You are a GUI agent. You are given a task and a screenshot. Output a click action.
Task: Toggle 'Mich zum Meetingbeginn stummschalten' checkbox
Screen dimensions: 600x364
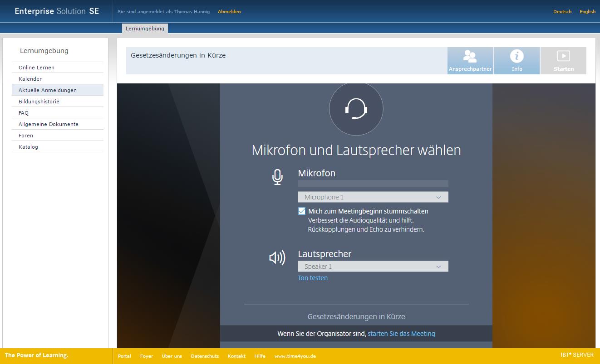click(x=302, y=211)
